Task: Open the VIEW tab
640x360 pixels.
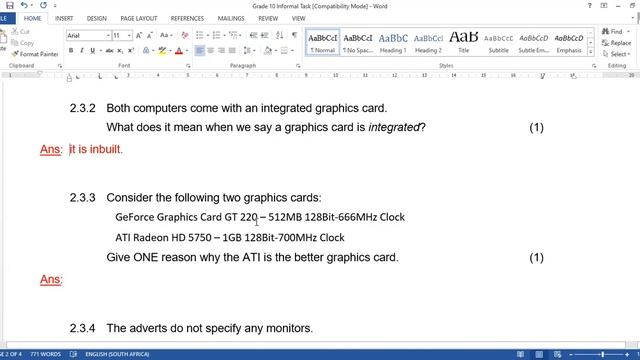Action: tap(298, 18)
